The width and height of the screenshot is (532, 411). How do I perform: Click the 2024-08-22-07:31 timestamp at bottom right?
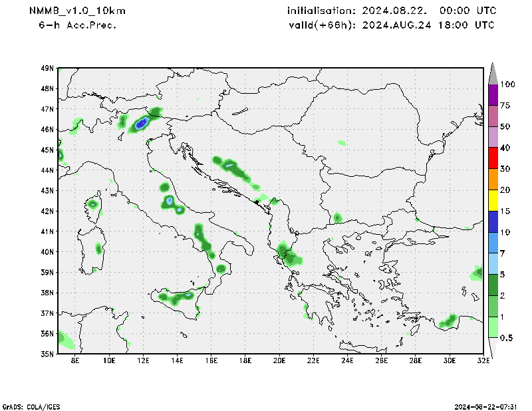click(486, 406)
